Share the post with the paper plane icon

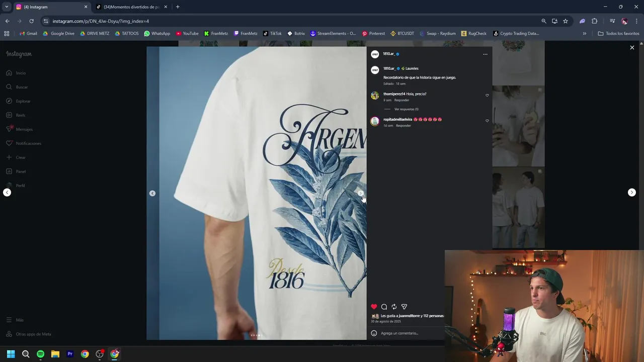click(404, 307)
